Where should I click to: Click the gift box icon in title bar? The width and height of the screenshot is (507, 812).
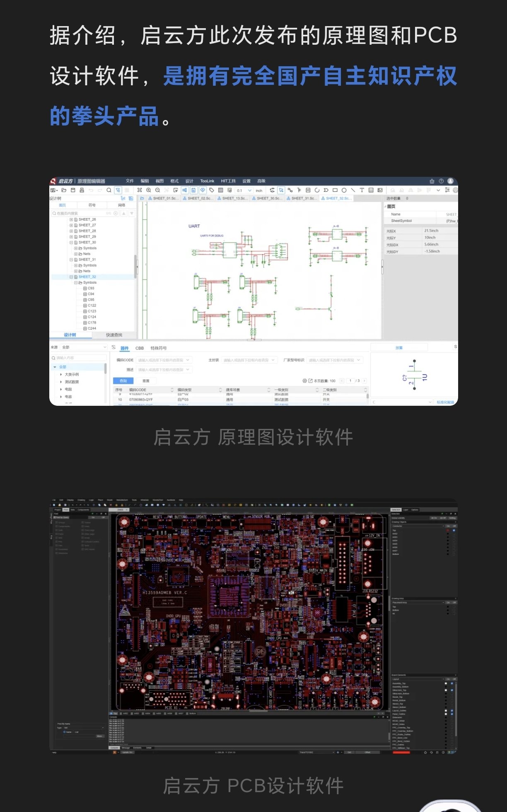tap(432, 181)
